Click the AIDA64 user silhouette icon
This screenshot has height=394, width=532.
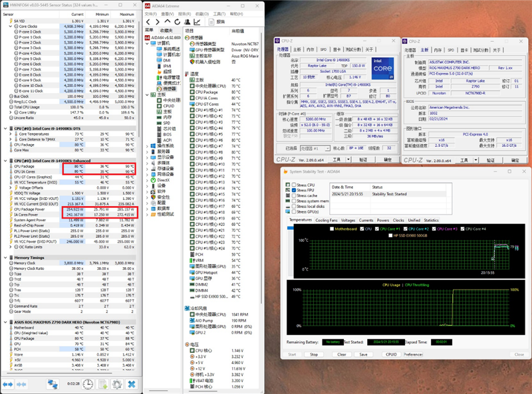(187, 22)
